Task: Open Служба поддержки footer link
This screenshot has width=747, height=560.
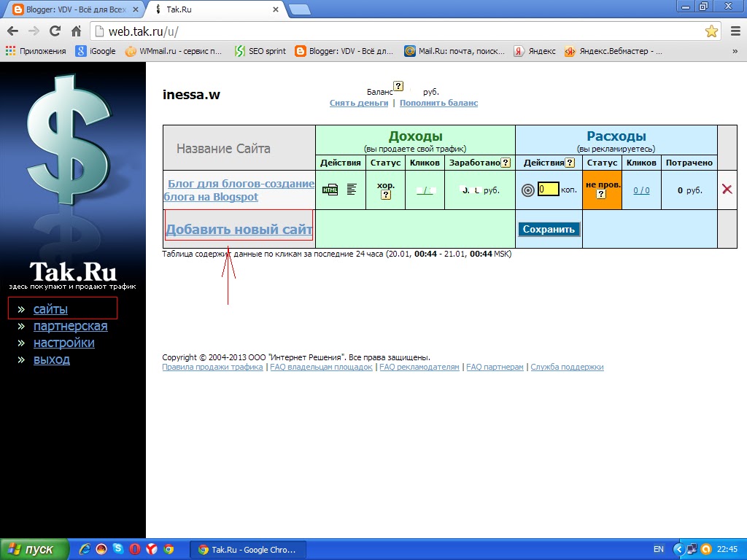Action: pyautogui.click(x=567, y=367)
